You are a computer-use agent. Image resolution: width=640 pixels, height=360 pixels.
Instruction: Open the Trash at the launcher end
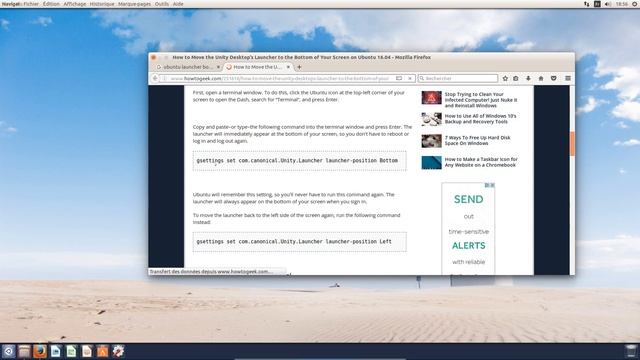pos(631,351)
